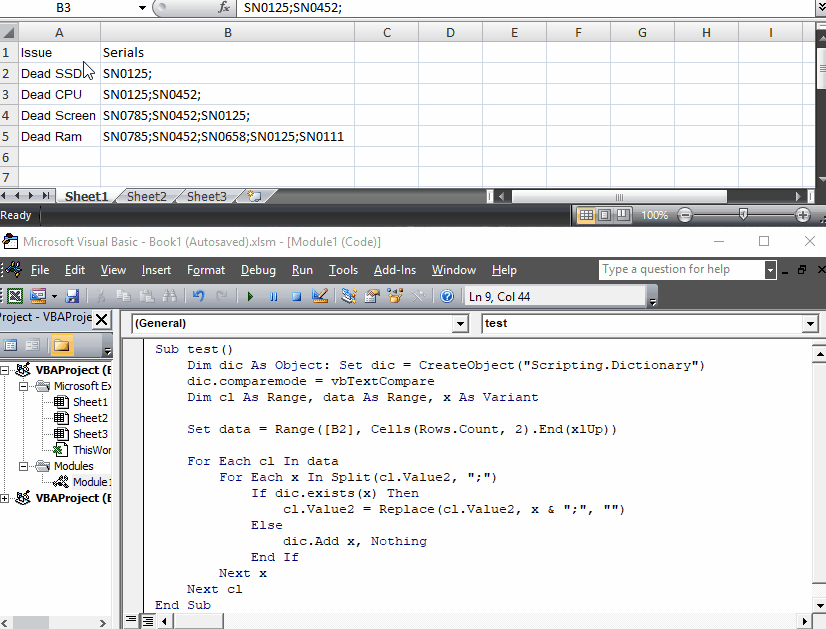The width and height of the screenshot is (826, 629).
Task: Collapse the top VBAProject tree node
Action: click(x=5, y=370)
